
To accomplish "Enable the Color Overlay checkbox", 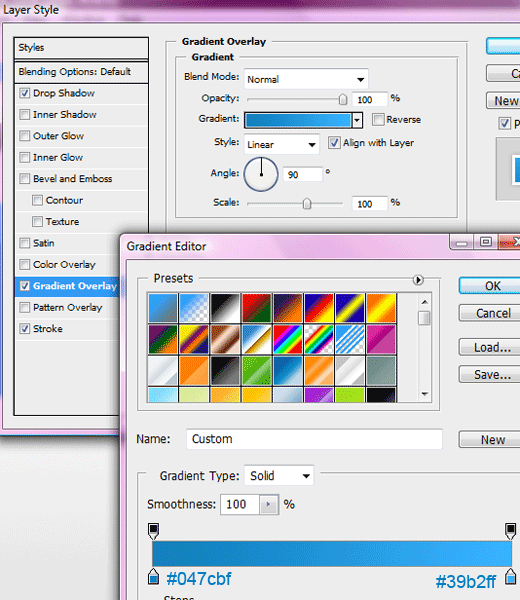I will [25, 264].
